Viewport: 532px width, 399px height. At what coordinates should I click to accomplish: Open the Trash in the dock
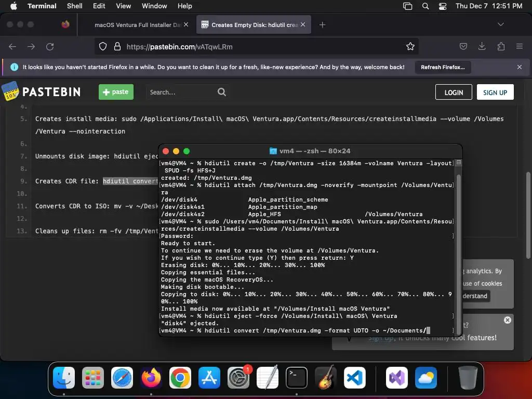[x=468, y=378]
